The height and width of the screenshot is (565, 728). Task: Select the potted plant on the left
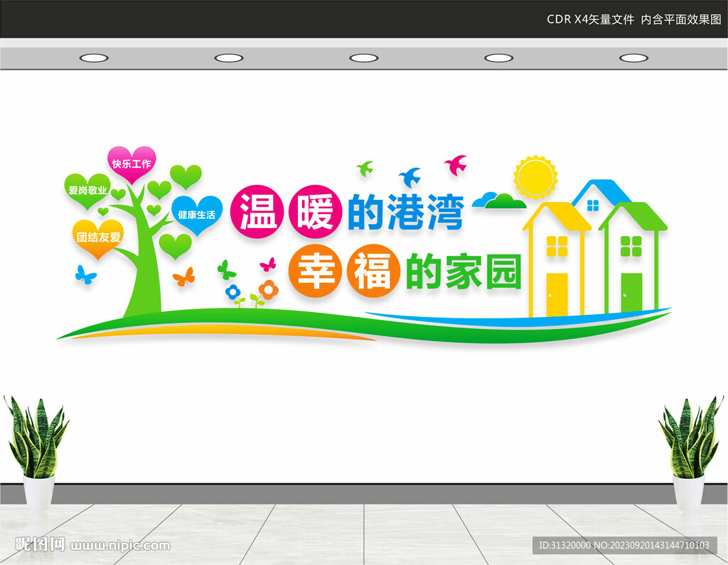point(36,453)
